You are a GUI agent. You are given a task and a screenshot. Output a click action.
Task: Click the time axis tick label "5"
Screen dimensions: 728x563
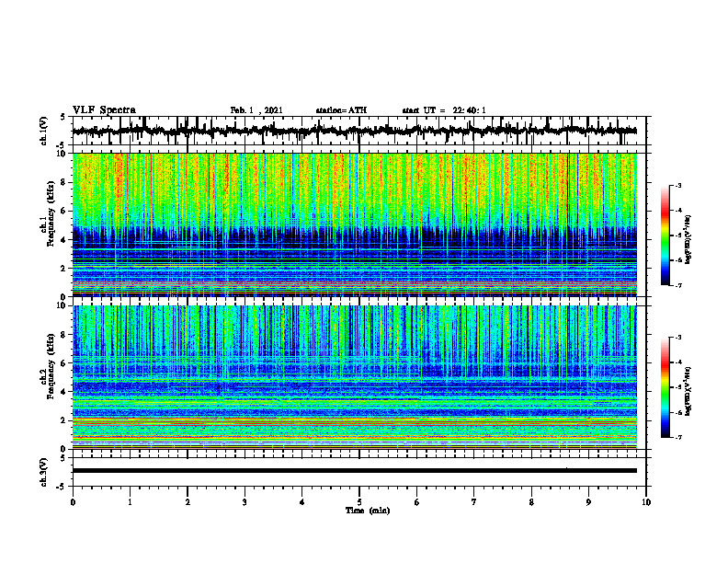(x=359, y=502)
